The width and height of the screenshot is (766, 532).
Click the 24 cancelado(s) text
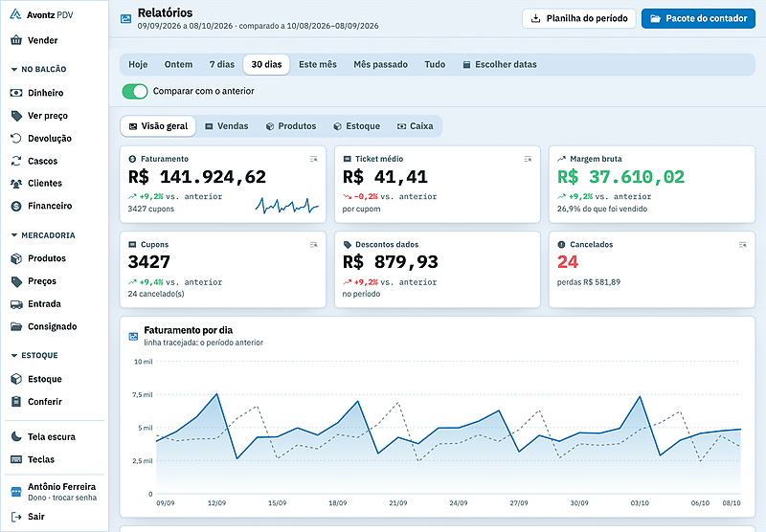point(156,294)
